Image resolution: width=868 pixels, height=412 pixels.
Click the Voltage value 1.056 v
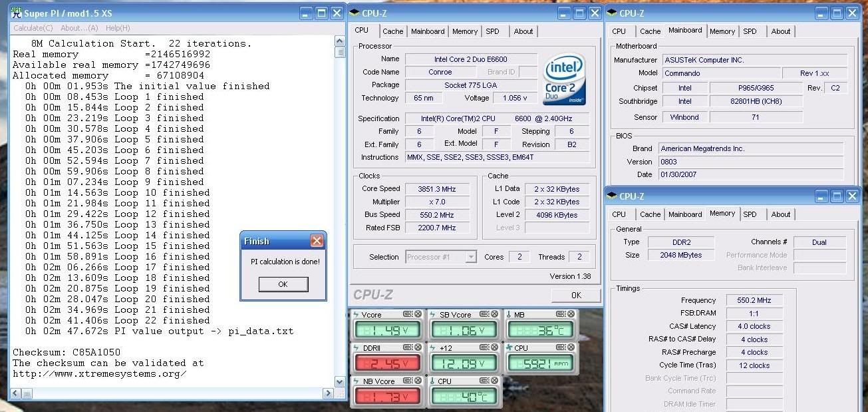515,98
